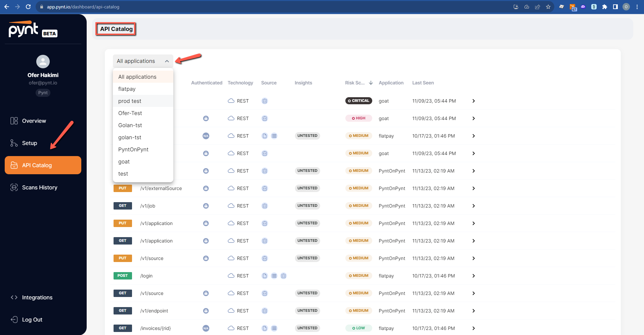Open the API Catalog sidebar tab
Viewport: 644px width, 335px height.
coord(43,165)
